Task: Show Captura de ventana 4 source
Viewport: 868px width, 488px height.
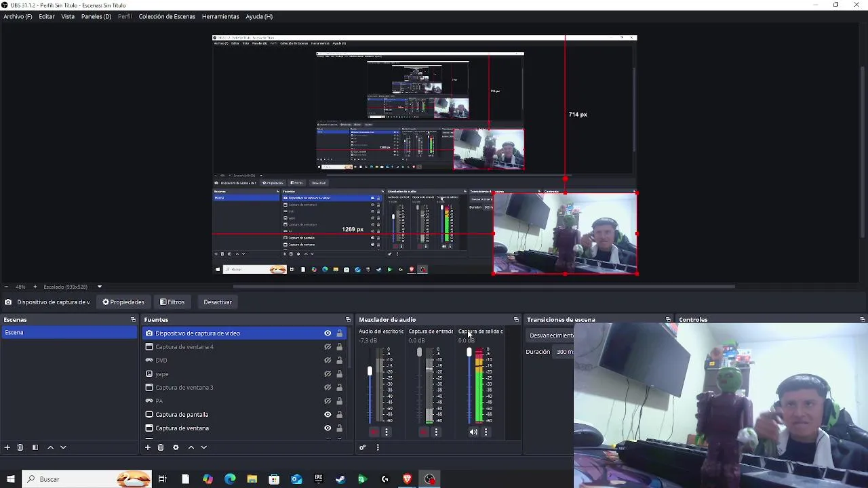Action: tap(328, 347)
